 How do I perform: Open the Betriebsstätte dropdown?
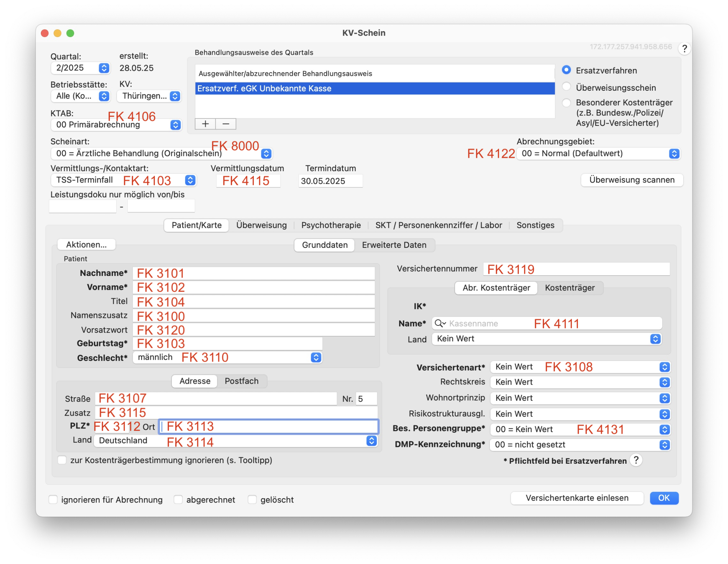[x=81, y=96]
